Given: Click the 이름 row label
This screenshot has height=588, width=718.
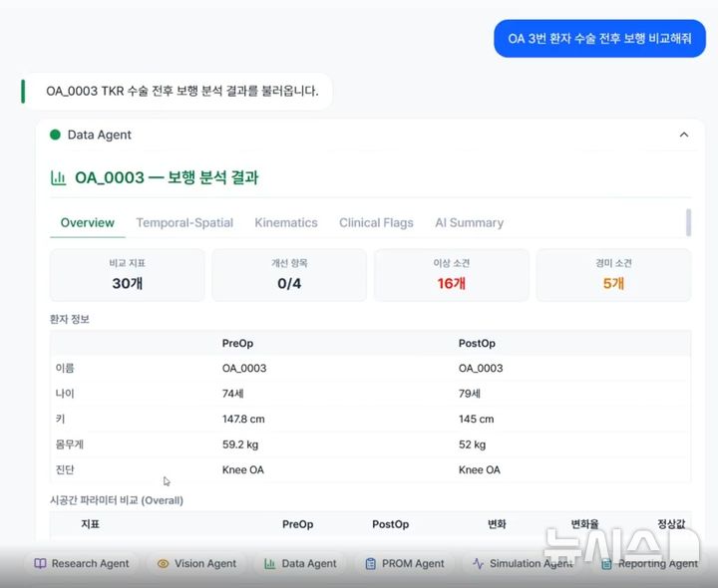Looking at the screenshot, I should (65, 369).
